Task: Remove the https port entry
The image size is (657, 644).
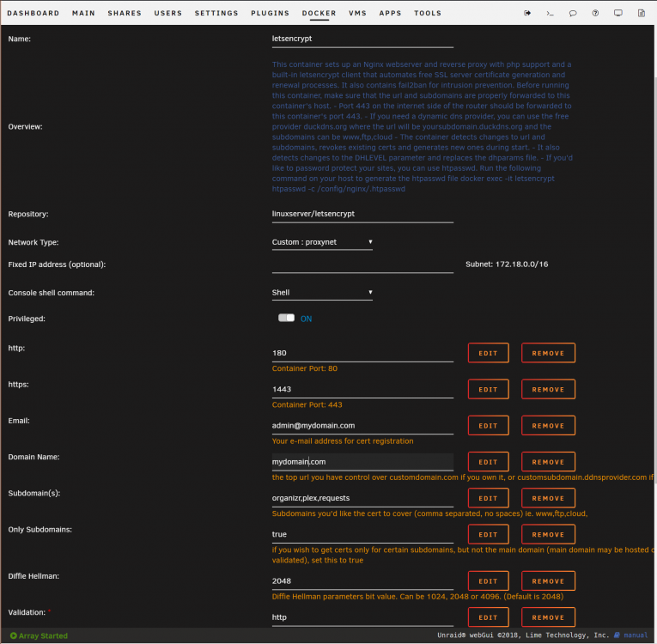Action: (548, 389)
